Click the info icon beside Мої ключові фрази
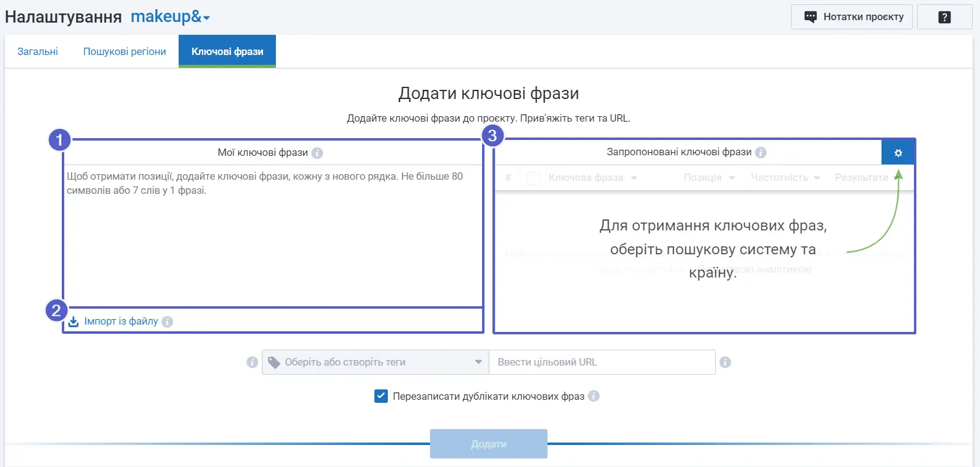Image resolution: width=980 pixels, height=467 pixels. (x=317, y=153)
